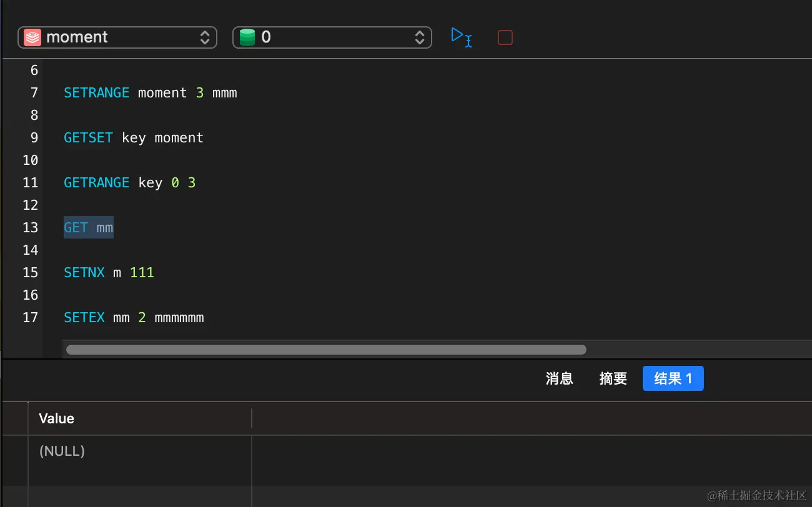The height and width of the screenshot is (507, 812).
Task: Click the SETNX m 111 line
Action: [x=109, y=272]
